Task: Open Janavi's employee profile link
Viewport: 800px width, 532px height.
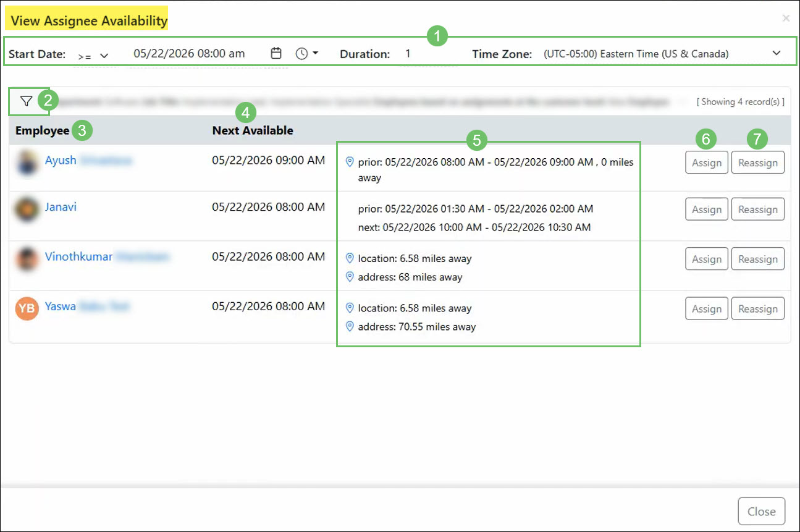Action: pos(61,207)
